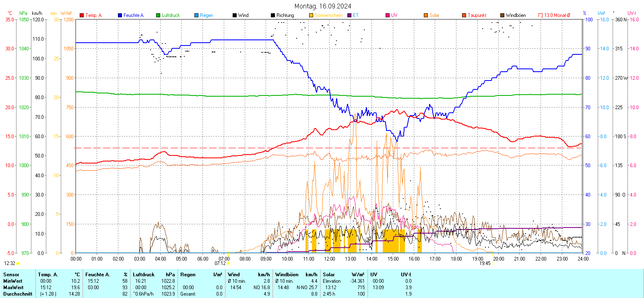Click the purple ET legend square
The width and height of the screenshot is (644, 298).
click(x=349, y=15)
